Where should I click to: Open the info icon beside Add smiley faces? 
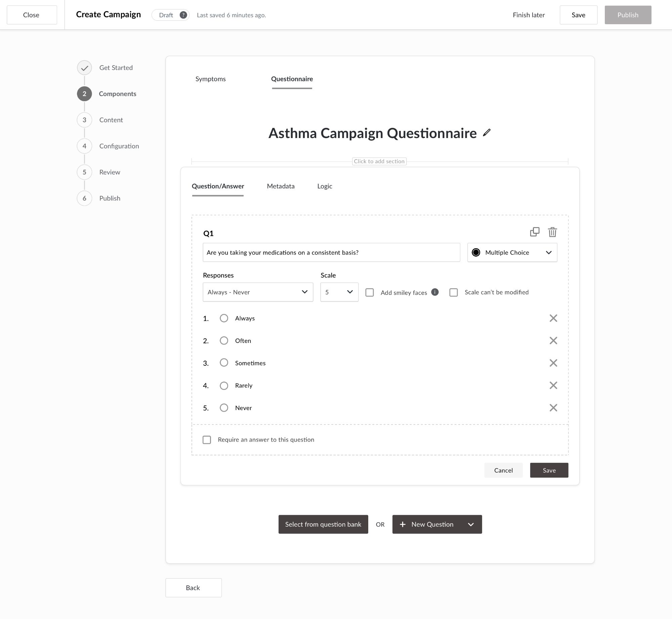(435, 292)
